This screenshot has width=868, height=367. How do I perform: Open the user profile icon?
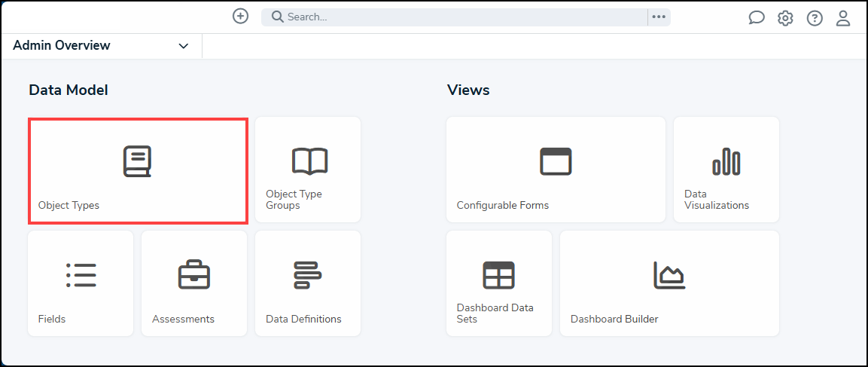(x=843, y=18)
